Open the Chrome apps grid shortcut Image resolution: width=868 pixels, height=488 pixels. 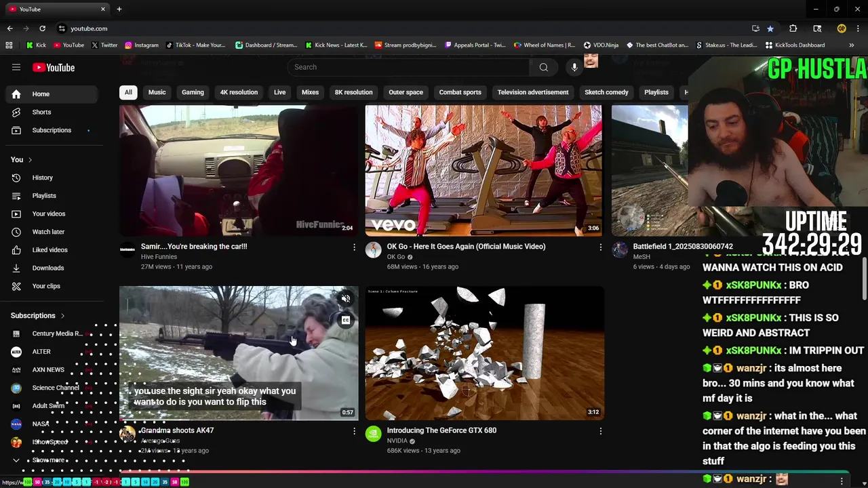(x=9, y=45)
